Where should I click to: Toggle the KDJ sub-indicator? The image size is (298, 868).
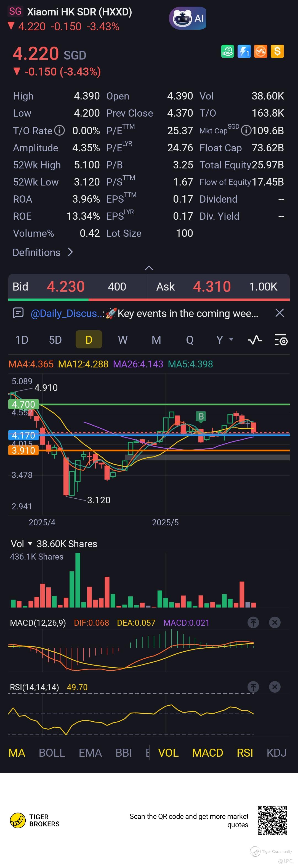(276, 753)
